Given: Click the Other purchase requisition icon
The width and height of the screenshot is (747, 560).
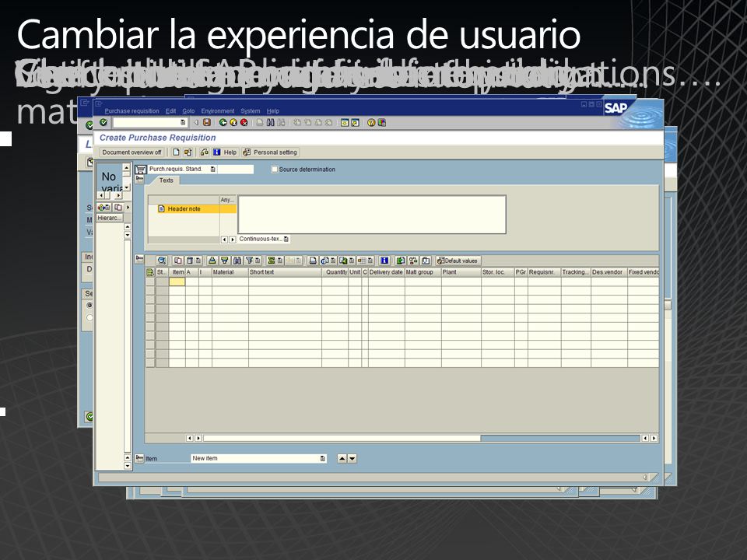Looking at the screenshot, I should [188, 152].
